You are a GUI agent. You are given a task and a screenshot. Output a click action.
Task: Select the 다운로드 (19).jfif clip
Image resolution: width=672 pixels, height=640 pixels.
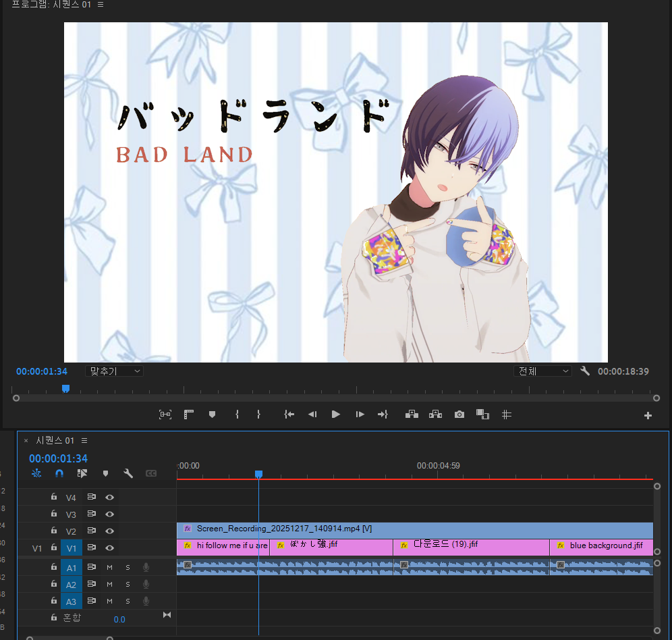click(470, 545)
